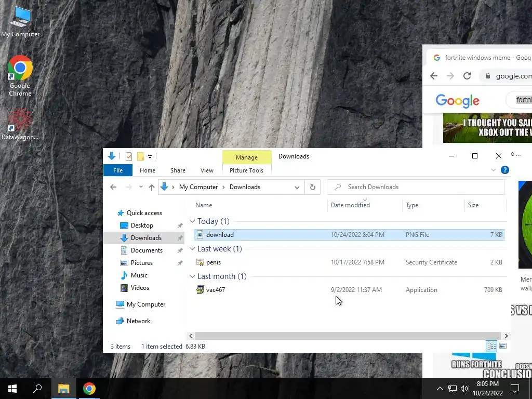Switch to the View ribbon tab
Viewport: 532px width, 399px height.
pyautogui.click(x=207, y=170)
